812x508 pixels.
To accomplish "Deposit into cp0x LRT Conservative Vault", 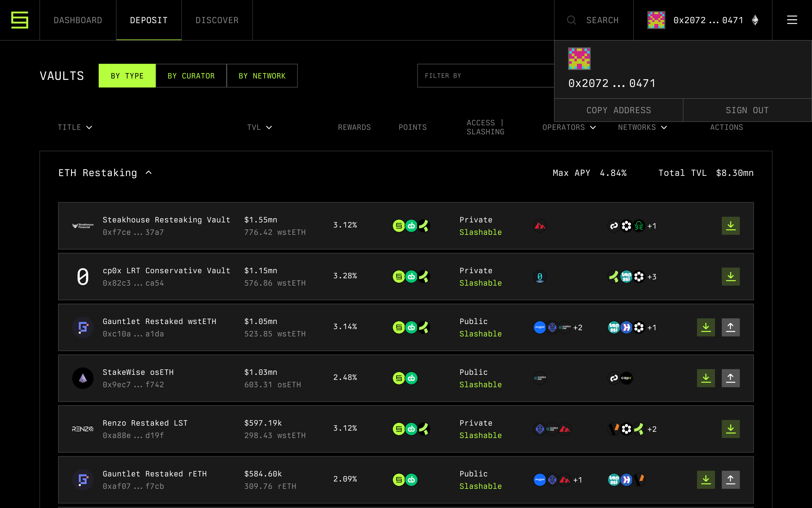I will pyautogui.click(x=731, y=277).
